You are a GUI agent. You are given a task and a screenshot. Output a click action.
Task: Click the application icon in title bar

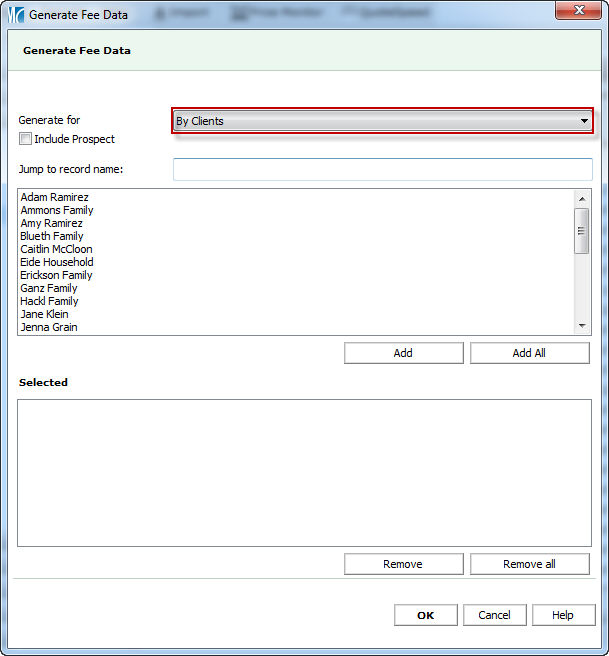pos(15,15)
